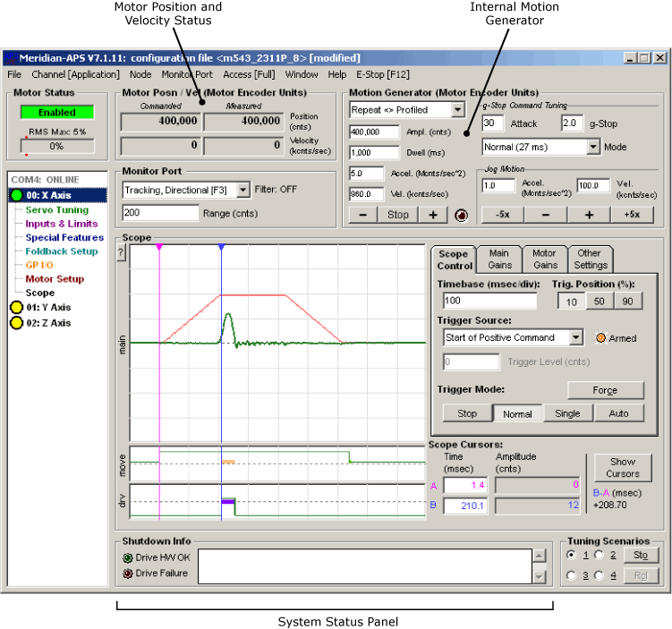Click the magenta cursor A marker on scope
This screenshot has width=672, height=629.
point(159,247)
